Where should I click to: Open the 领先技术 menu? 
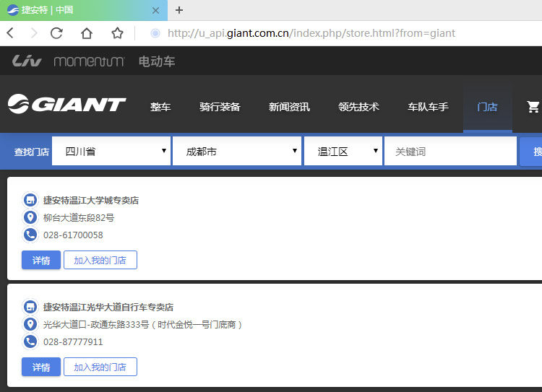(x=358, y=107)
